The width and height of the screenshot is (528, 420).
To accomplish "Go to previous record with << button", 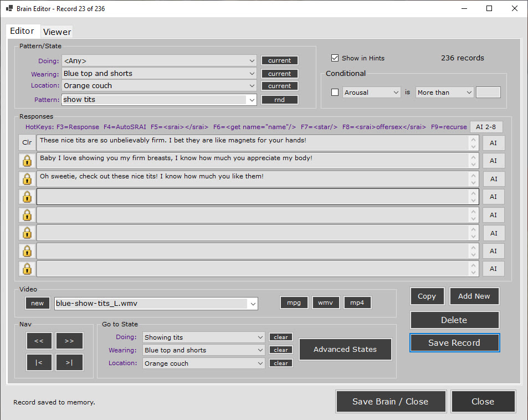I will coord(39,341).
